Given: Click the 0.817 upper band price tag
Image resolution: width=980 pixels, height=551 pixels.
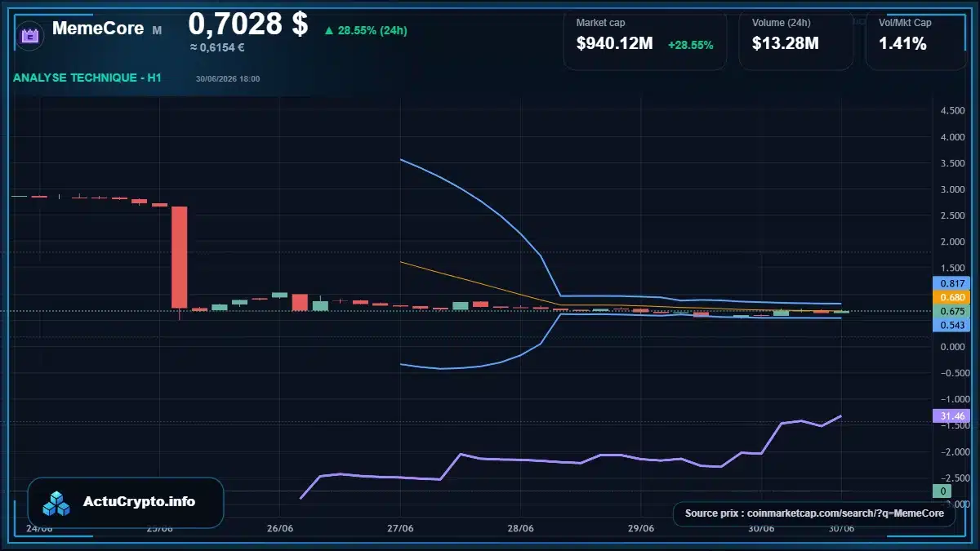Looking at the screenshot, I should (951, 283).
